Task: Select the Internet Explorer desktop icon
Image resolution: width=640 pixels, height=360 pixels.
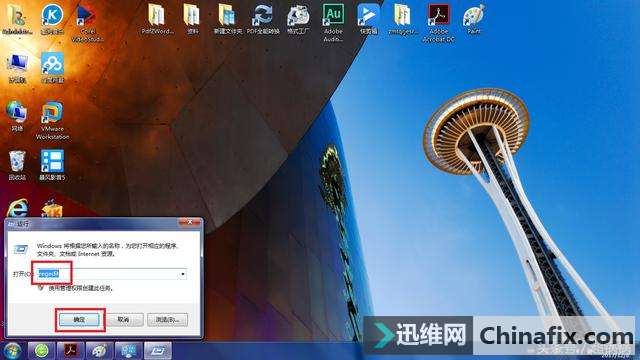Action: 17,208
